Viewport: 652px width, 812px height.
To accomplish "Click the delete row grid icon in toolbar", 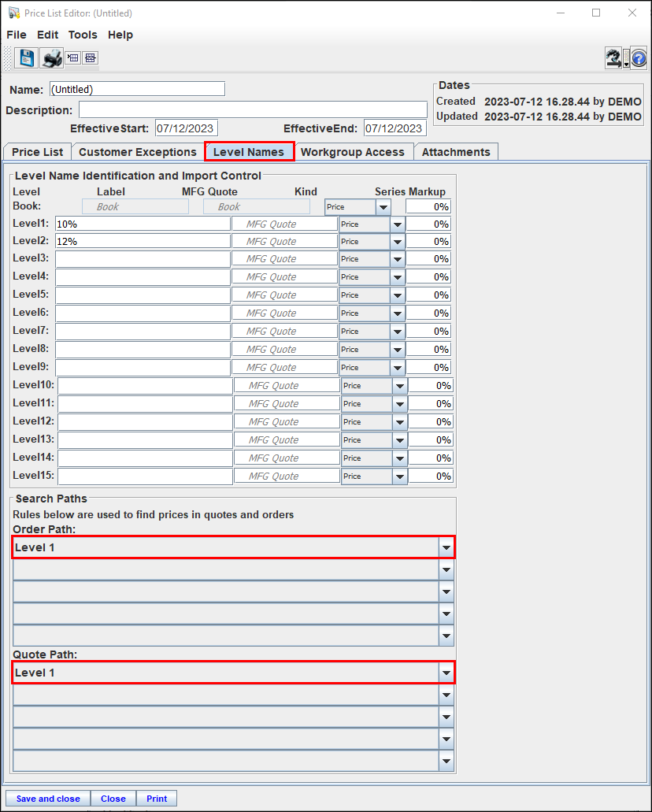I will tap(90, 58).
